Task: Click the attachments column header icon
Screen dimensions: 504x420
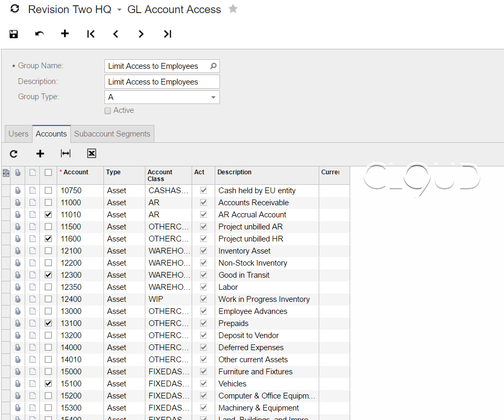Action: click(18, 173)
